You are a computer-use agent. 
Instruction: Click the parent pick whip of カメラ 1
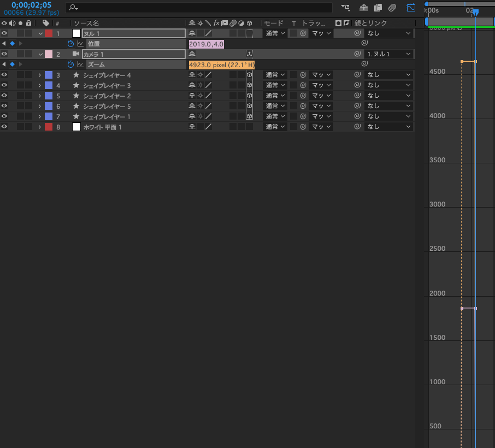click(x=357, y=54)
